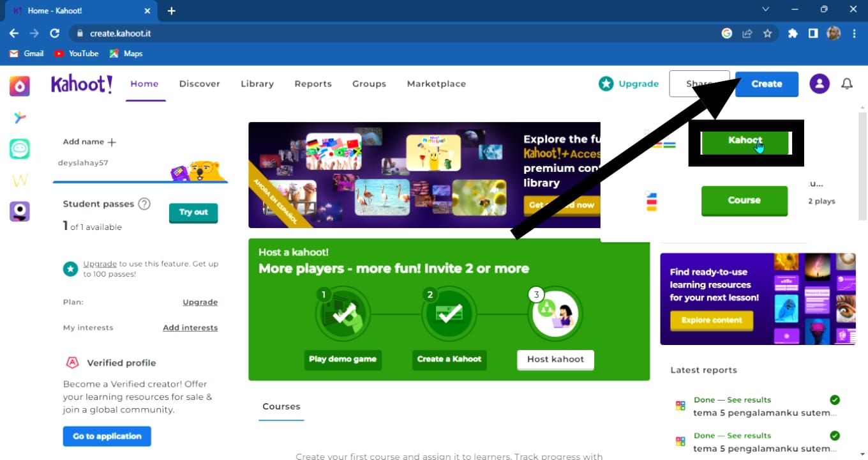This screenshot has width=868, height=460.
Task: Open the Library tab
Action: click(257, 84)
